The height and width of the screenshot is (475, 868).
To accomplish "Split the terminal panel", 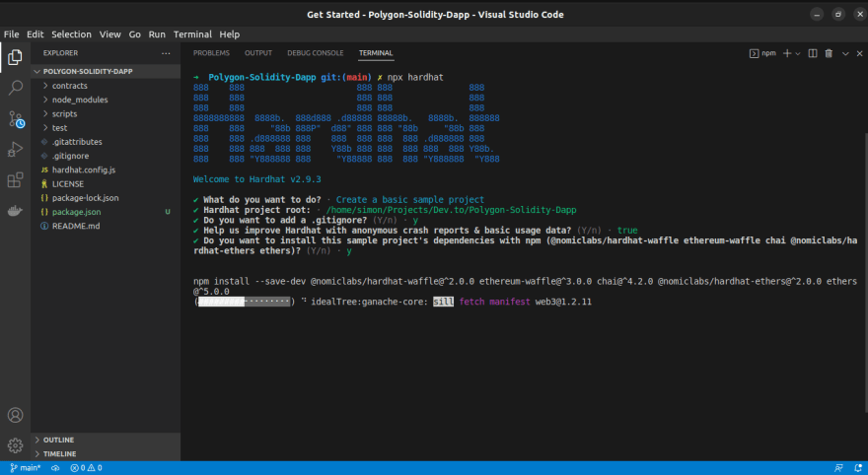I will click(813, 53).
